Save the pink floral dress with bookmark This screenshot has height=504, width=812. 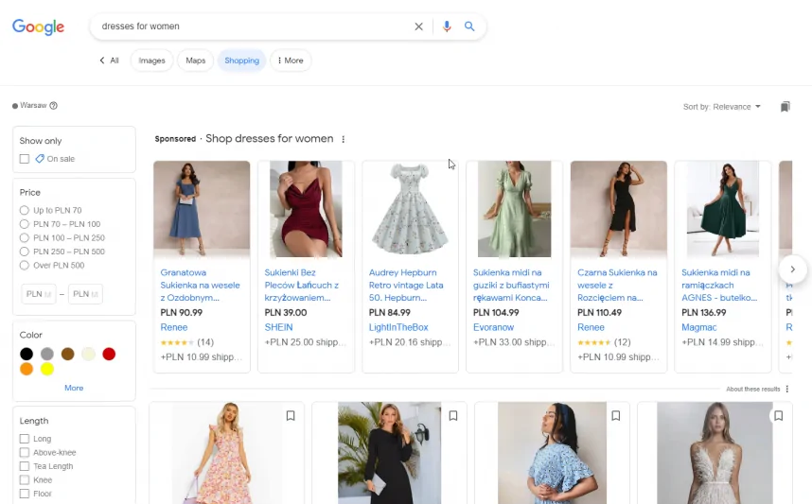tap(291, 416)
